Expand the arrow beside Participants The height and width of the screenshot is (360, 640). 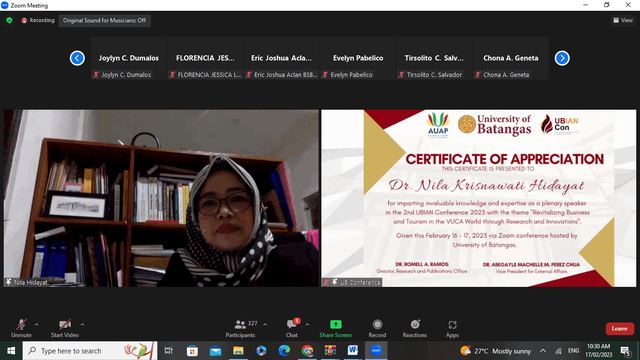265,324
